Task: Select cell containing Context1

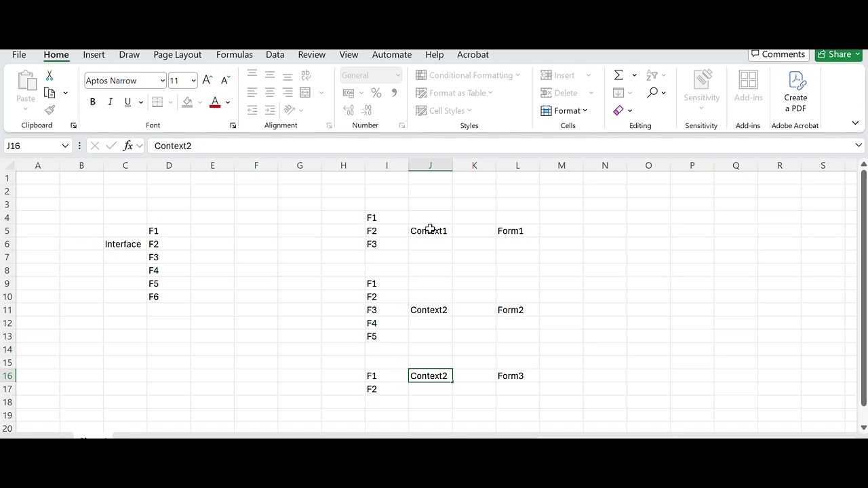Action: pos(431,231)
